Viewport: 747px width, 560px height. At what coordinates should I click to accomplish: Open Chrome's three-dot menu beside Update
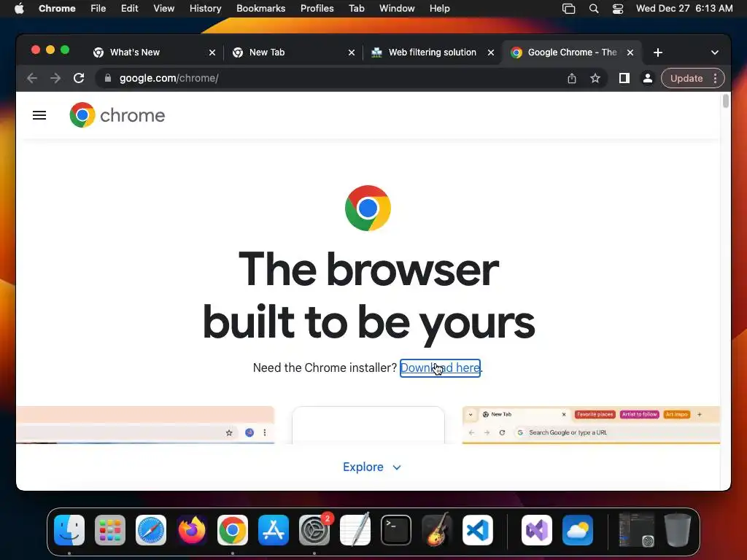715,78
